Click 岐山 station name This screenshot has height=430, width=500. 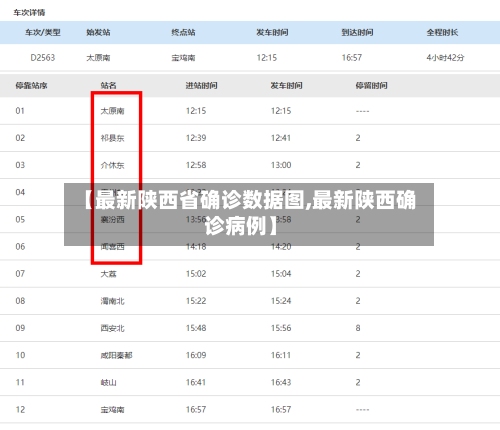(x=109, y=382)
